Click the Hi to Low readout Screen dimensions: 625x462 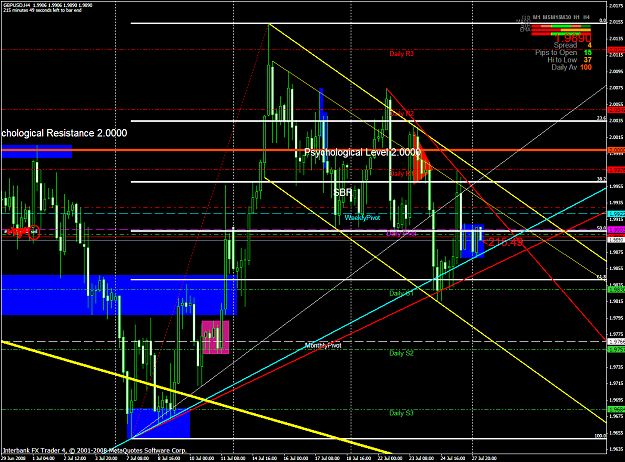pyautogui.click(x=569, y=60)
